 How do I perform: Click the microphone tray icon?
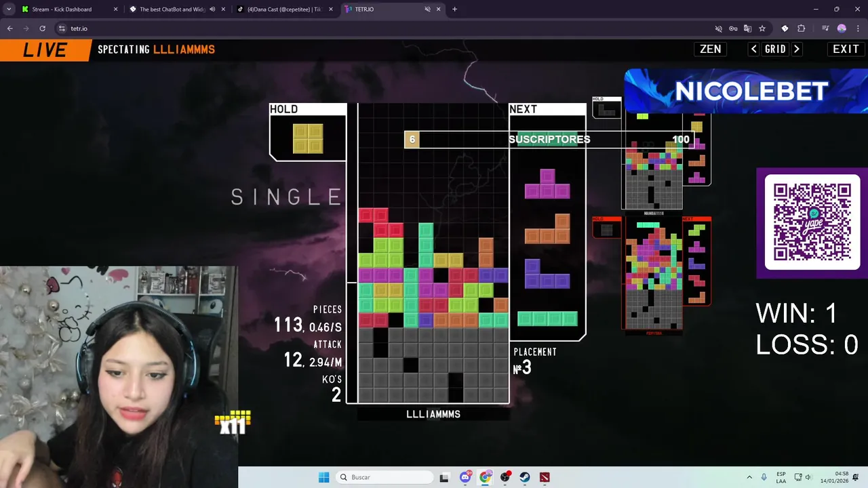[x=764, y=477]
